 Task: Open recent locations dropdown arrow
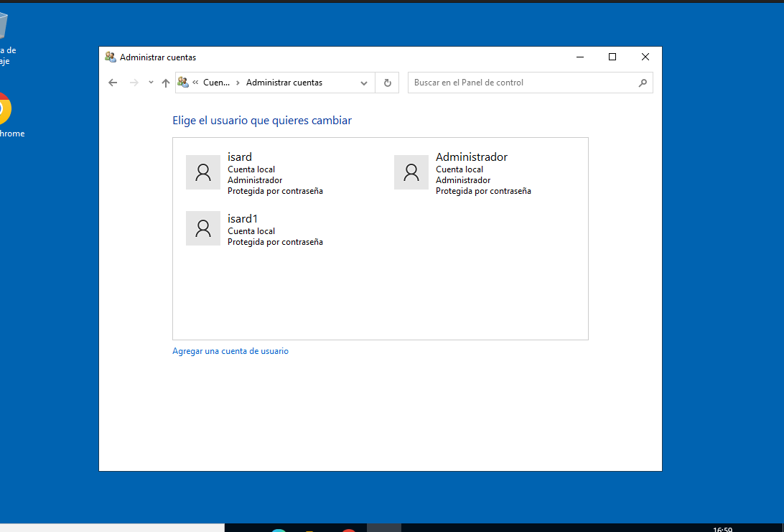pos(151,83)
